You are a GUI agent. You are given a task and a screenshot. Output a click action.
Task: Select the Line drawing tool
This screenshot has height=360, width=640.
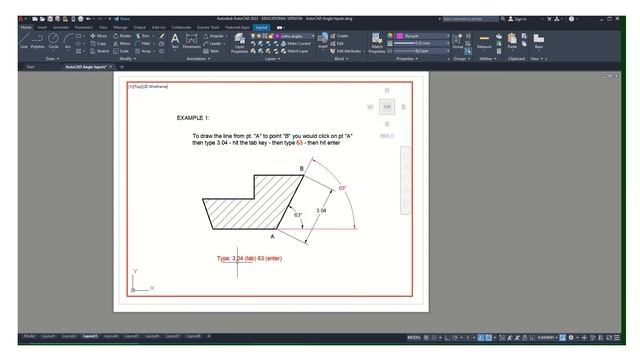(24, 42)
